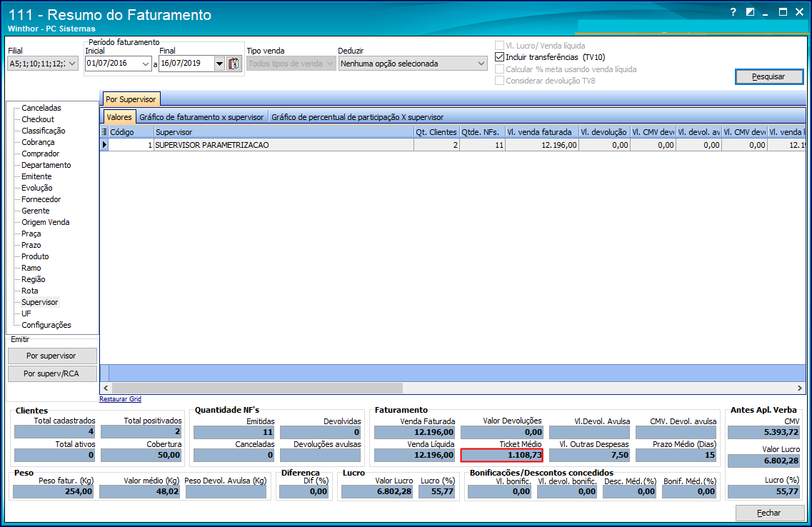Click the Peso fatur. value 254,00
Viewport: 812px width, 527px height.
tap(53, 491)
